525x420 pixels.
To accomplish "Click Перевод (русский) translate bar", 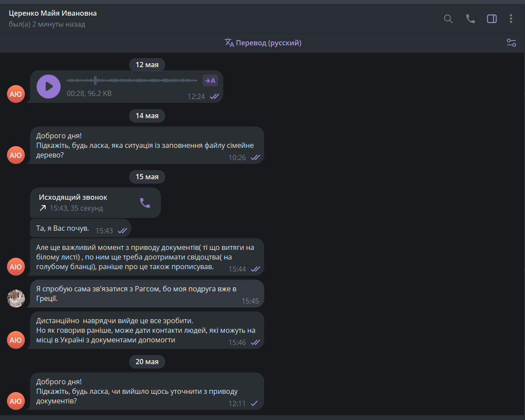I will click(263, 43).
